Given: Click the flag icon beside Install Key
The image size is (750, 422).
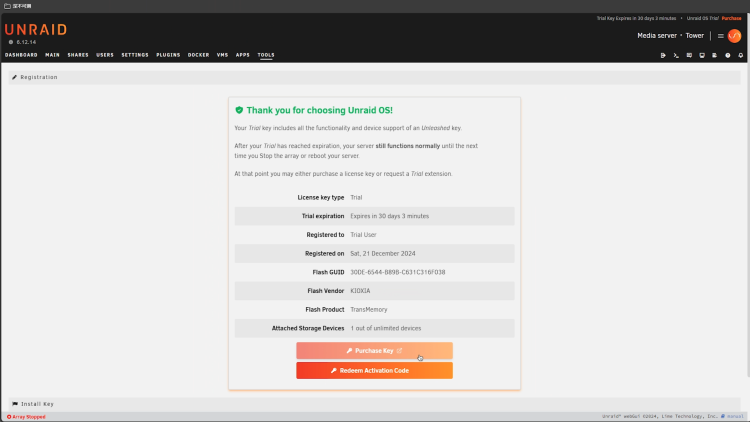Looking at the screenshot, I should point(15,404).
